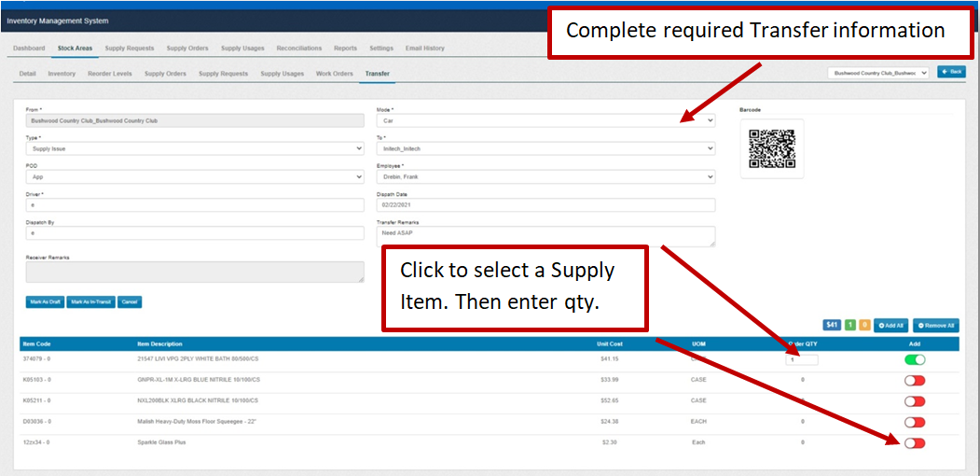Toggle on the GNPR-XL-1M Blue Nitrile item
The height and width of the screenshot is (476, 980).
coord(915,380)
